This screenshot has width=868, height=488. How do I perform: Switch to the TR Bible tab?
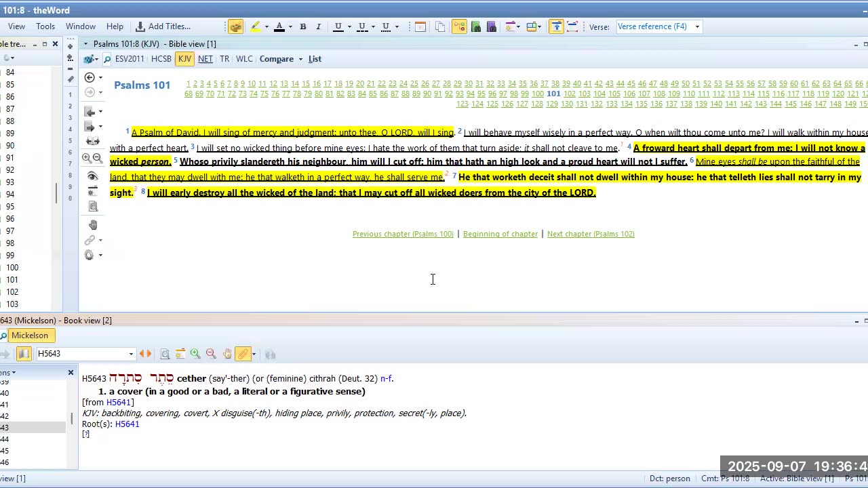tap(224, 59)
